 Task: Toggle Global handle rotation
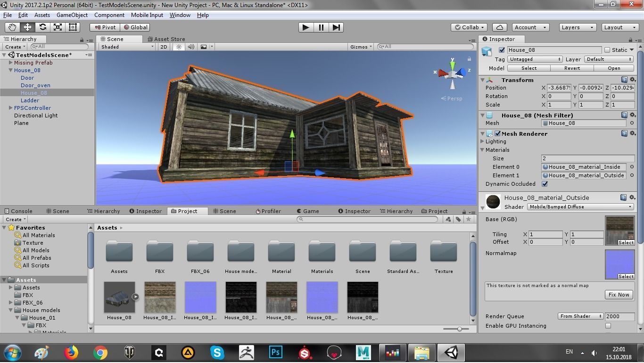pyautogui.click(x=136, y=27)
